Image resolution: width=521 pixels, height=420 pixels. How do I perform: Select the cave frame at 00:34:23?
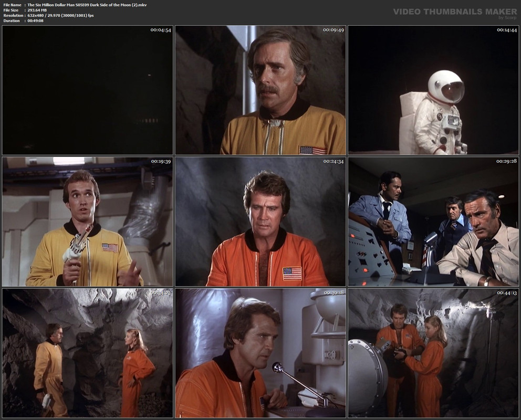[88, 353]
